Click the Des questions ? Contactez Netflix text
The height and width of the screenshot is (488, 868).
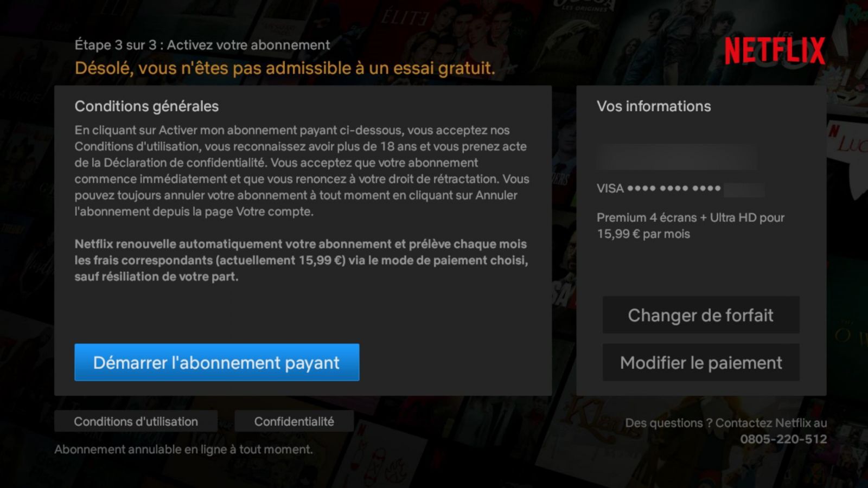click(726, 423)
